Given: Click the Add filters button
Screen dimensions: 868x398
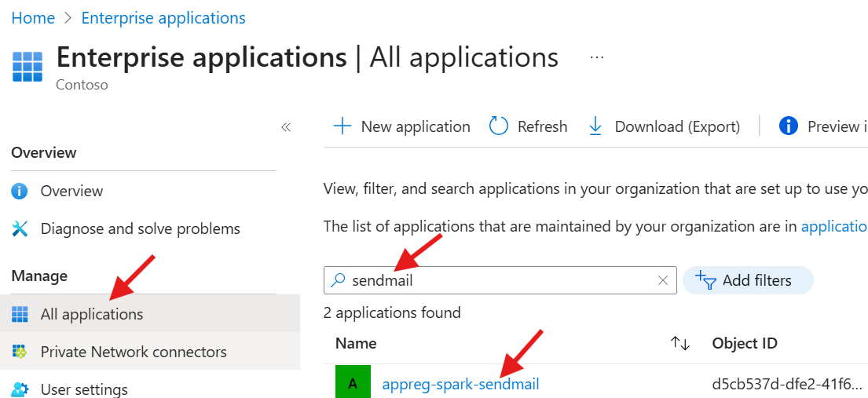Looking at the screenshot, I should click(747, 280).
